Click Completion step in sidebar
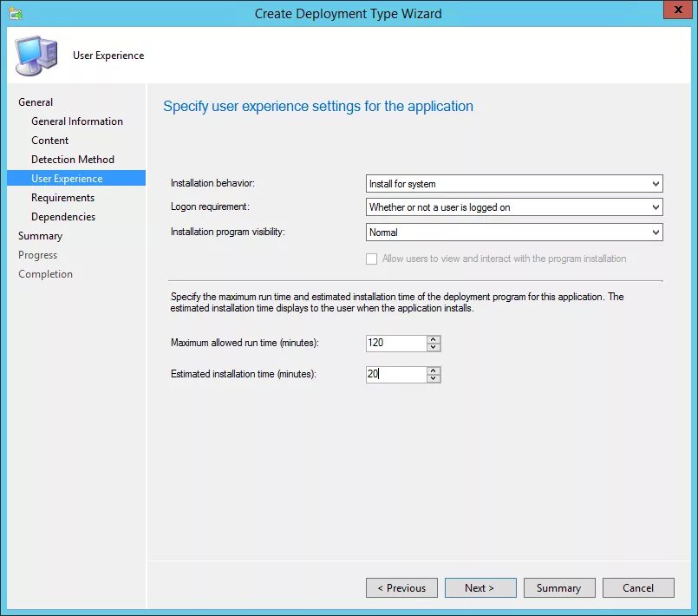 tap(45, 274)
